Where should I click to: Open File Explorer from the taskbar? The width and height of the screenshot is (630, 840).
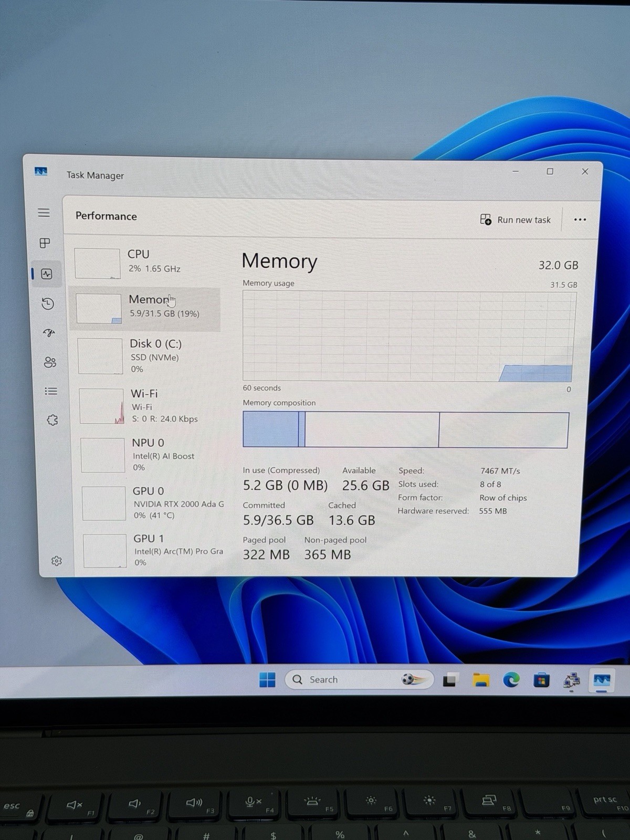480,680
